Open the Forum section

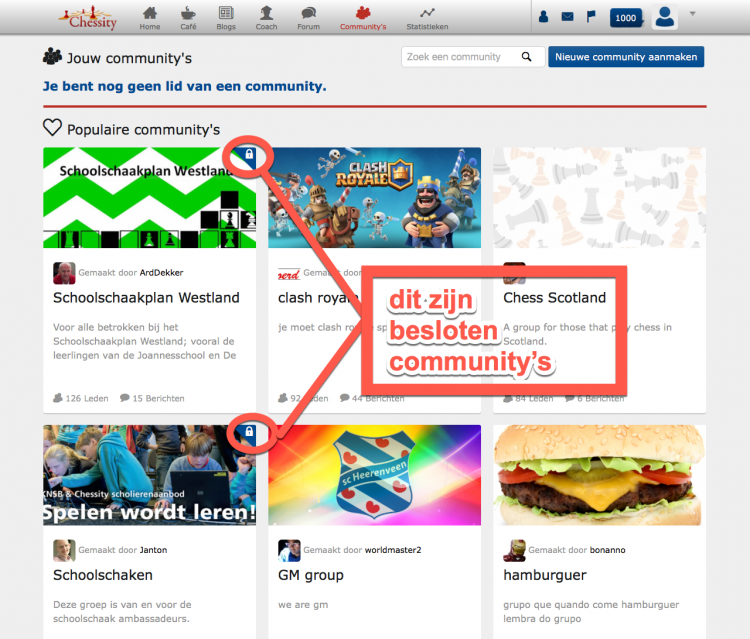point(309,18)
